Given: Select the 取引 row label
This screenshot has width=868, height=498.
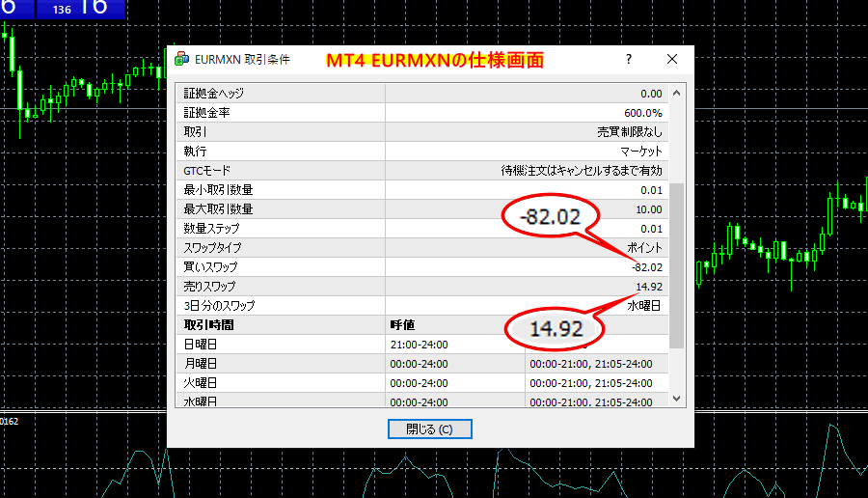Looking at the screenshot, I should [195, 132].
